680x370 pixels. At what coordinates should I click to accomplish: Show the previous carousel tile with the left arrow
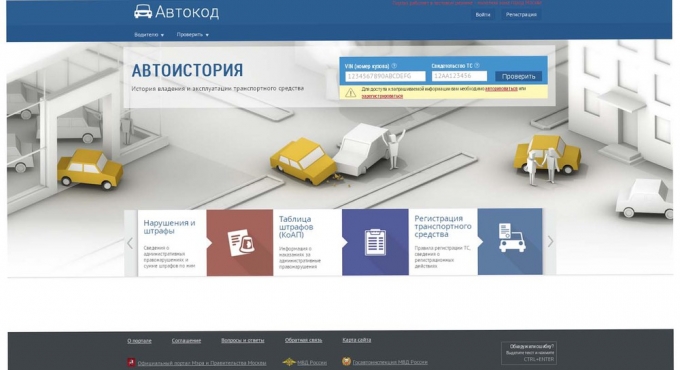[x=130, y=243]
